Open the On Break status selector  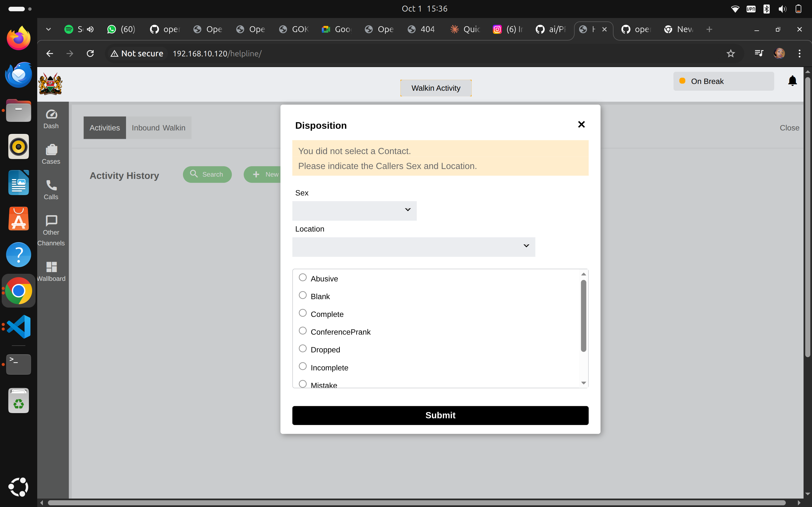(x=723, y=81)
